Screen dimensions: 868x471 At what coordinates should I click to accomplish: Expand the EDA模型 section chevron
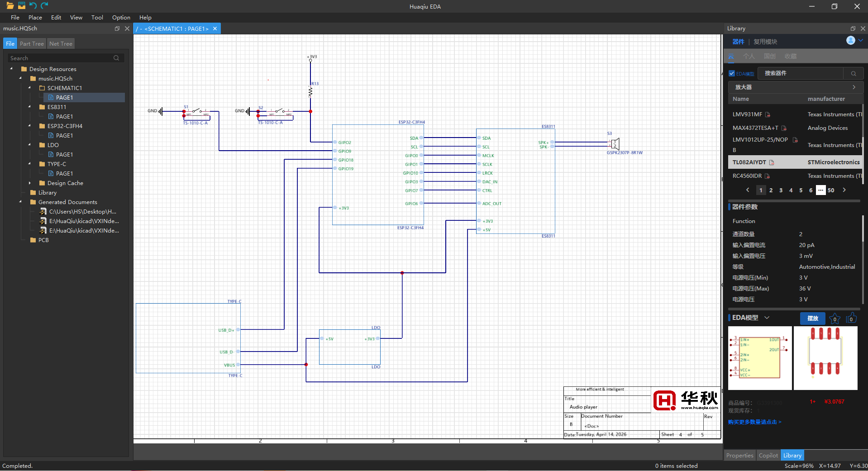pos(767,318)
